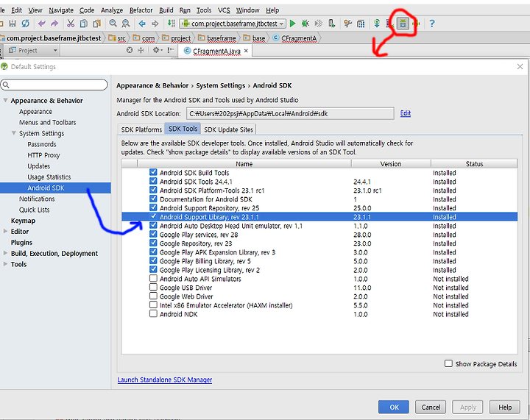530x420 pixels.
Task: Collapse Appearance & Behavior tree node
Action: (x=5, y=100)
